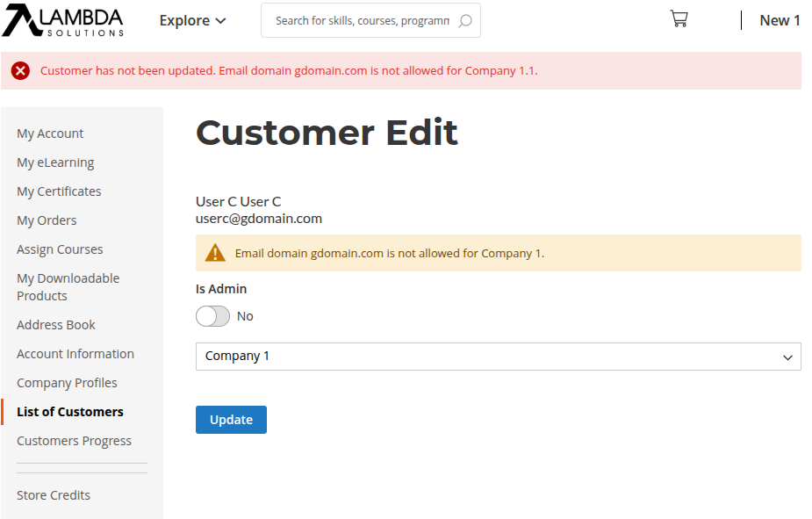The image size is (812, 519).
Task: Click the orange warning triangle icon
Action: (x=215, y=253)
